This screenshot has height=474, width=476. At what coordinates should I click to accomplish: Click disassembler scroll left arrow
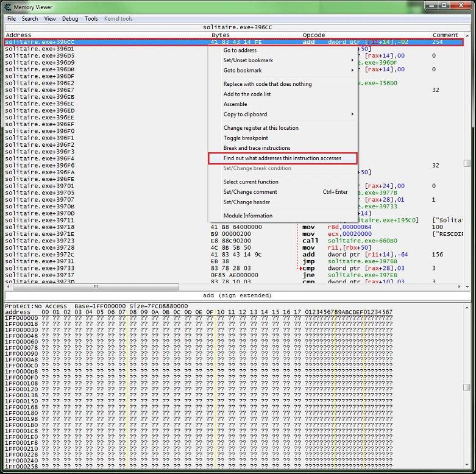(9, 287)
